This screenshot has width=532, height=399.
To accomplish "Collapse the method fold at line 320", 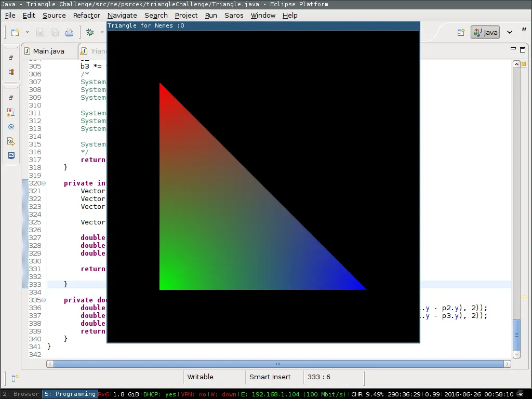I will click(x=44, y=183).
